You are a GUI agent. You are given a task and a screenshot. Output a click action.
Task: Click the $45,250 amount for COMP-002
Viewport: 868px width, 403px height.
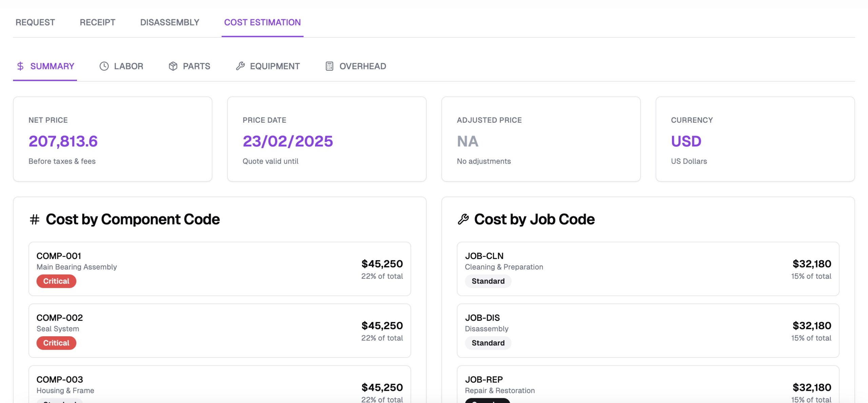[x=382, y=325]
